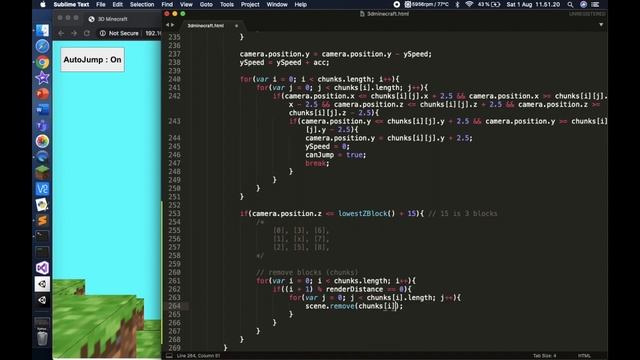Click the Siri icon in the menu bar
The width and height of the screenshot is (640, 360).
[x=583, y=4]
